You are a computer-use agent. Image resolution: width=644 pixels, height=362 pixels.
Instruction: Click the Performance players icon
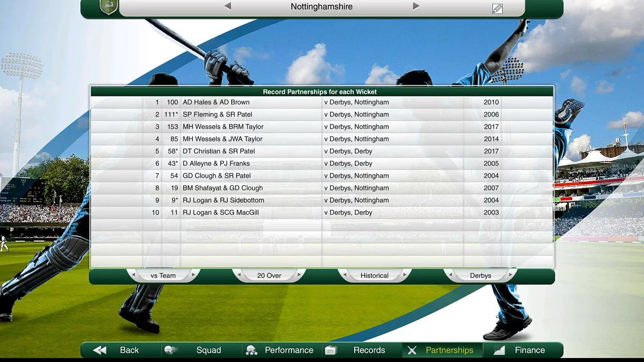[x=251, y=350]
